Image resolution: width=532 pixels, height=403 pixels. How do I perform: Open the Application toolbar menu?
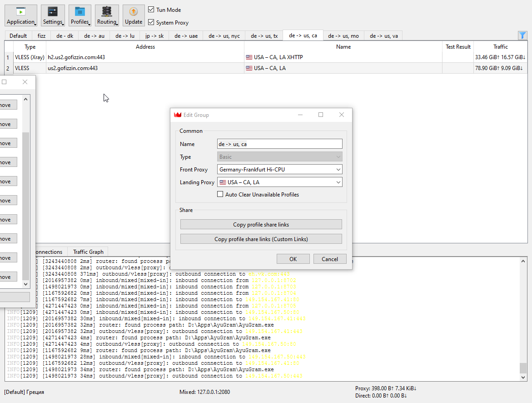click(x=21, y=15)
